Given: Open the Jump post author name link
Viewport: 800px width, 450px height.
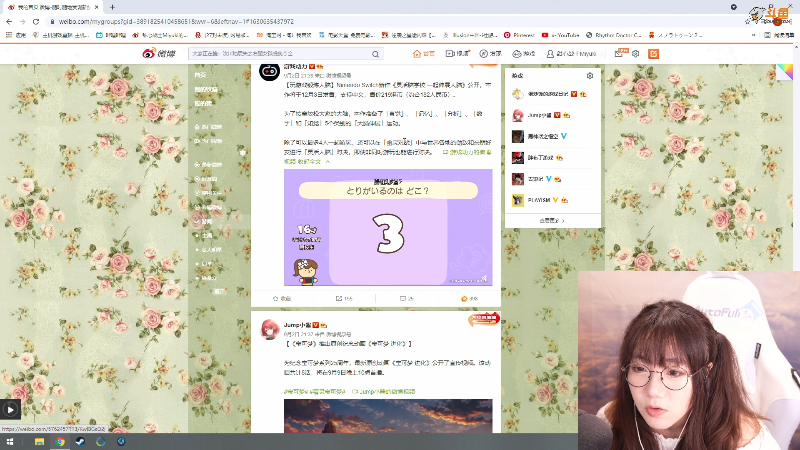Looking at the screenshot, I should (297, 325).
